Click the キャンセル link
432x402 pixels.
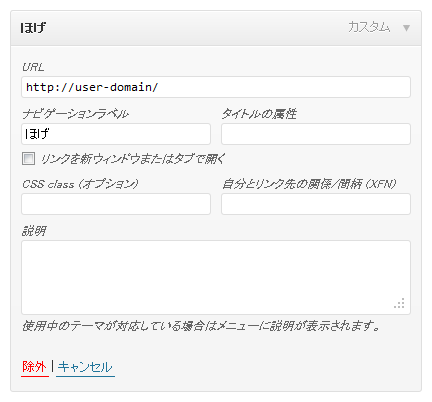85,367
